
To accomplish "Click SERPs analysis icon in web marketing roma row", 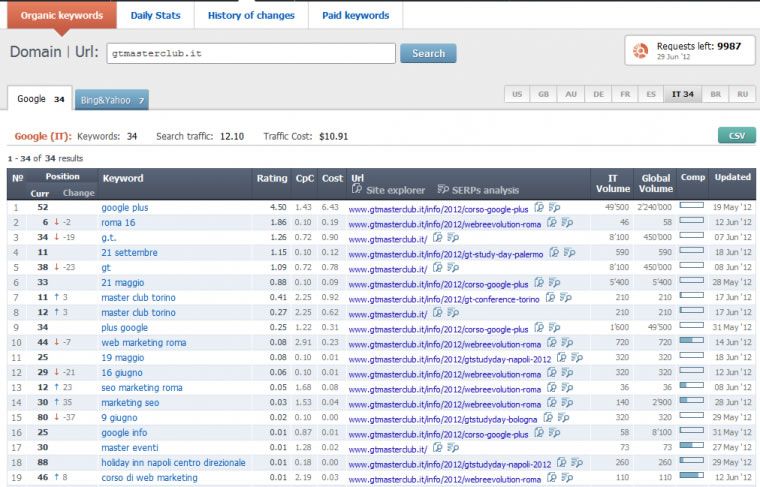I will pos(566,342).
